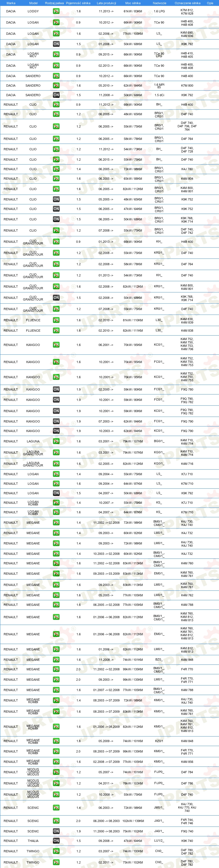Click ON icon in Scenic 1.9 row
Viewport: 219px width, 868px height.
coord(56,831)
